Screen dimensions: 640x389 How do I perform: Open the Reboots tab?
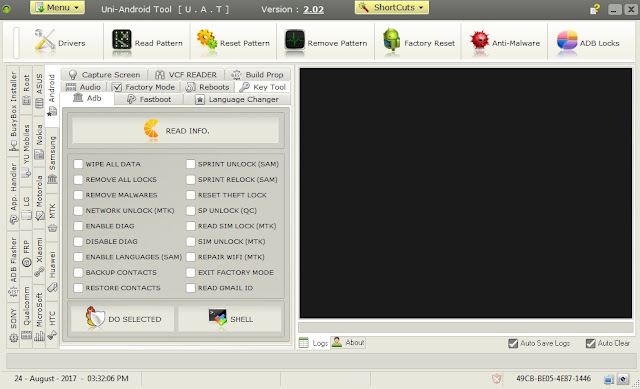[208, 87]
